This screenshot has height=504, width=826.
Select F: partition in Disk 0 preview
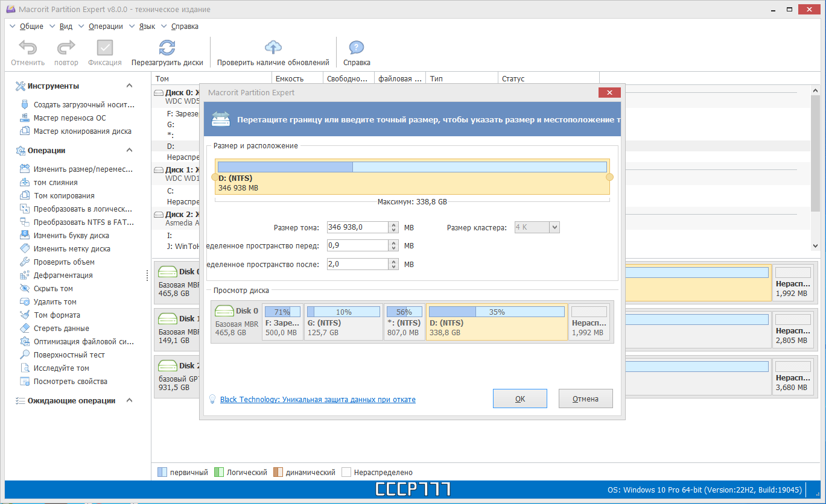(x=282, y=322)
